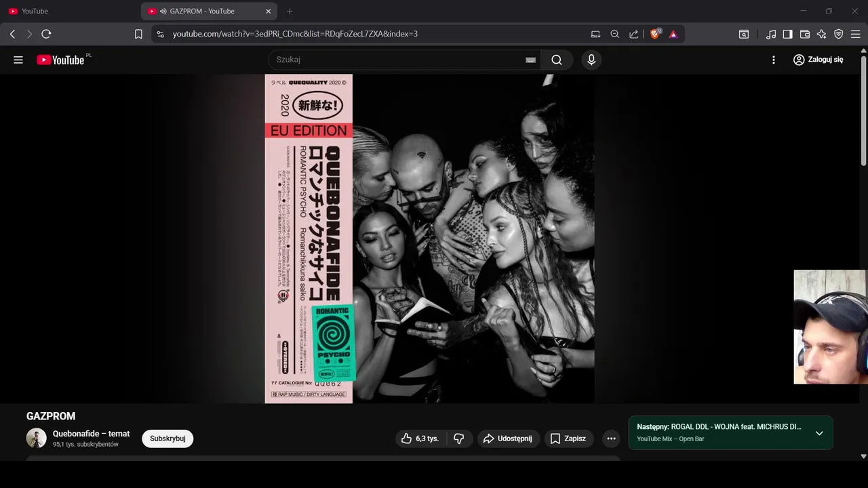The height and width of the screenshot is (488, 868).
Task: Open Leo AI assistant sparkle icon
Action: [821, 34]
